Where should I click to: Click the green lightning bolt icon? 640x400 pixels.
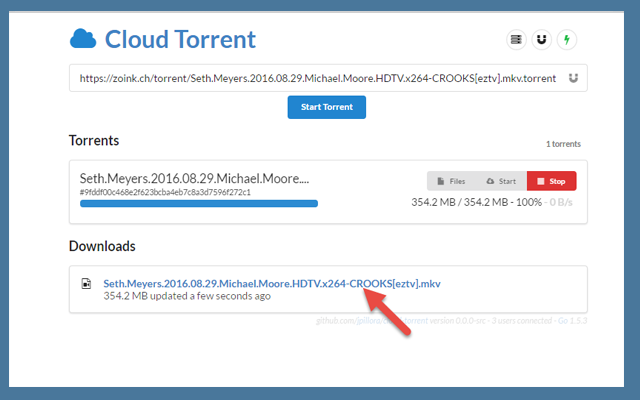pyautogui.click(x=567, y=40)
